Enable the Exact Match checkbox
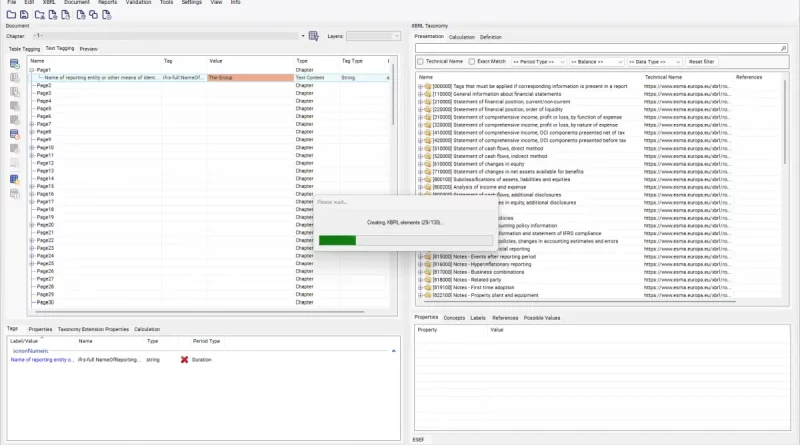Viewport: 800px width, 445px height. (472, 61)
